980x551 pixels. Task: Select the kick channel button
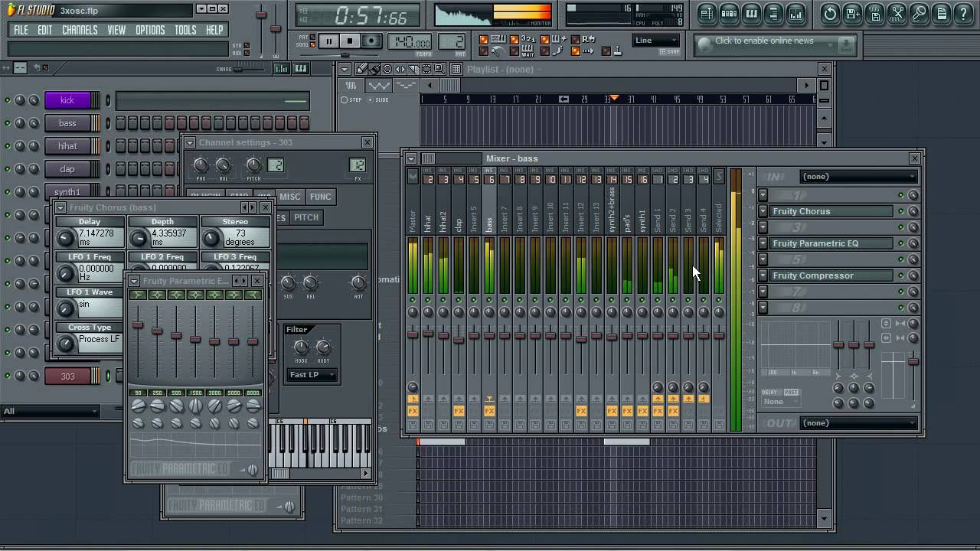pyautogui.click(x=67, y=100)
